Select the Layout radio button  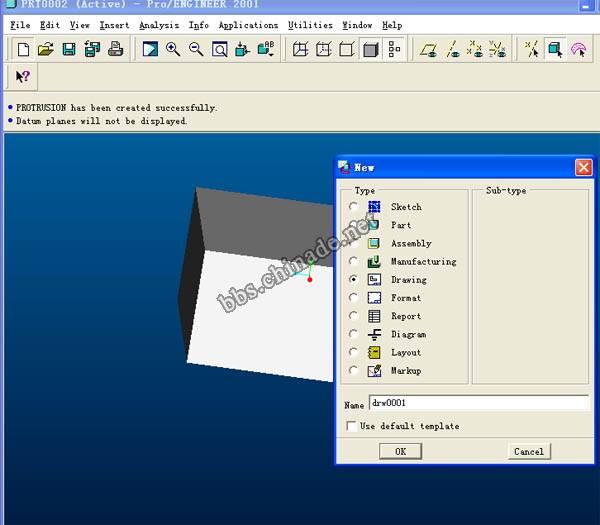tap(353, 352)
